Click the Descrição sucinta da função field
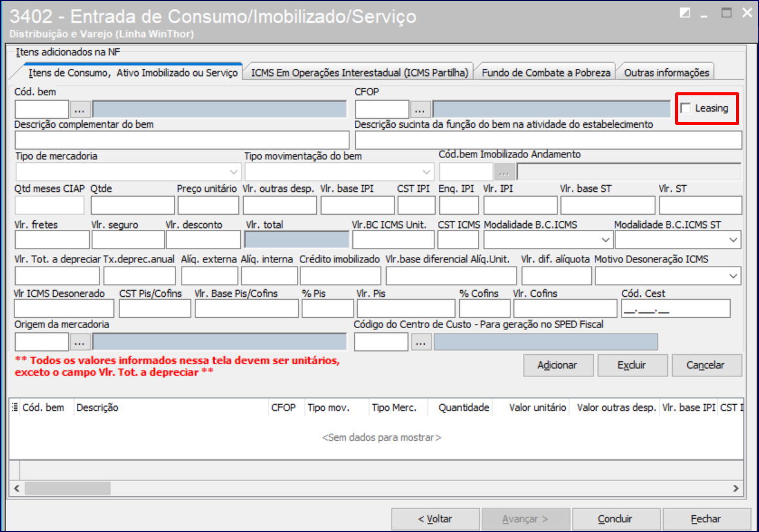This screenshot has width=759, height=532. [548, 140]
